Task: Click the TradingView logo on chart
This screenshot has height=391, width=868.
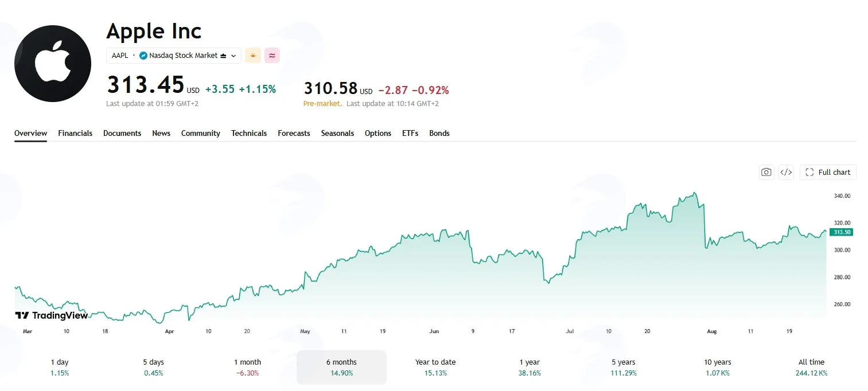Action: [x=52, y=315]
